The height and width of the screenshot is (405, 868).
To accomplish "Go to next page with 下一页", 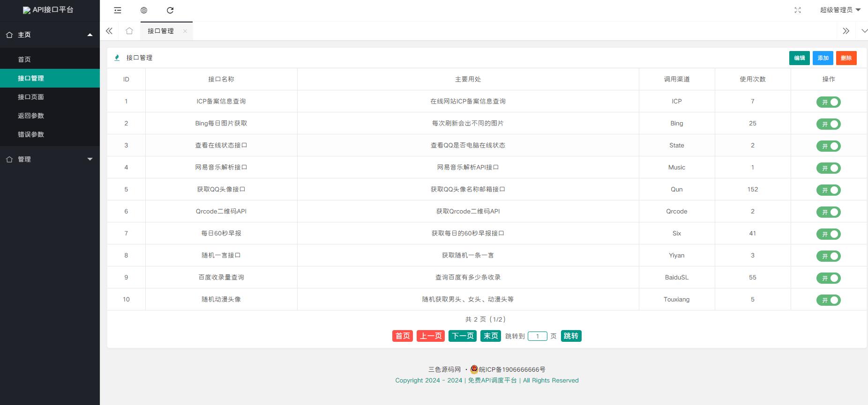I will point(463,336).
